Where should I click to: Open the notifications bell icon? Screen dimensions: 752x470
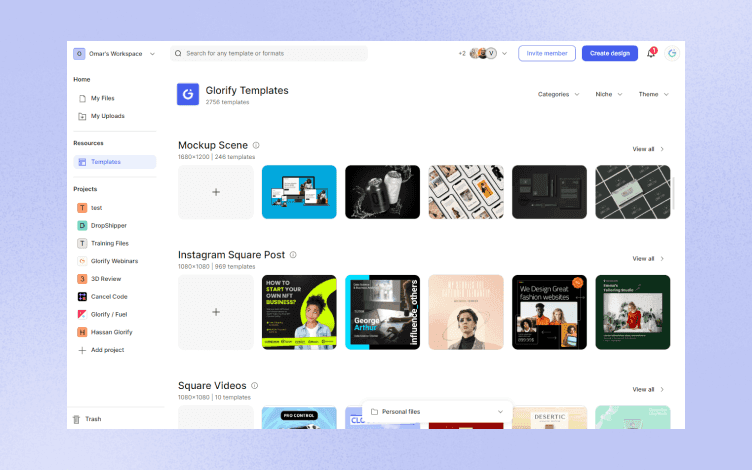(651, 53)
